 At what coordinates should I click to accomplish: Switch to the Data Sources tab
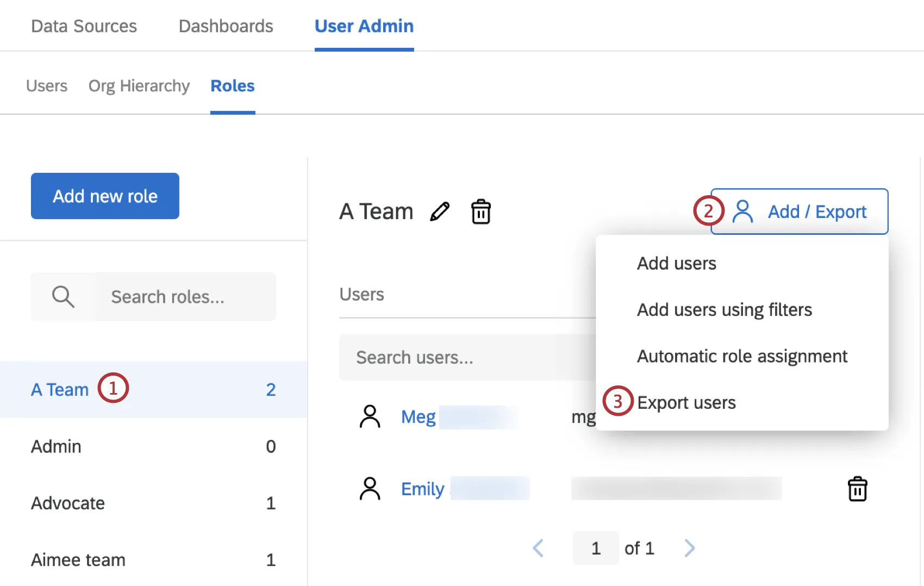tap(84, 26)
